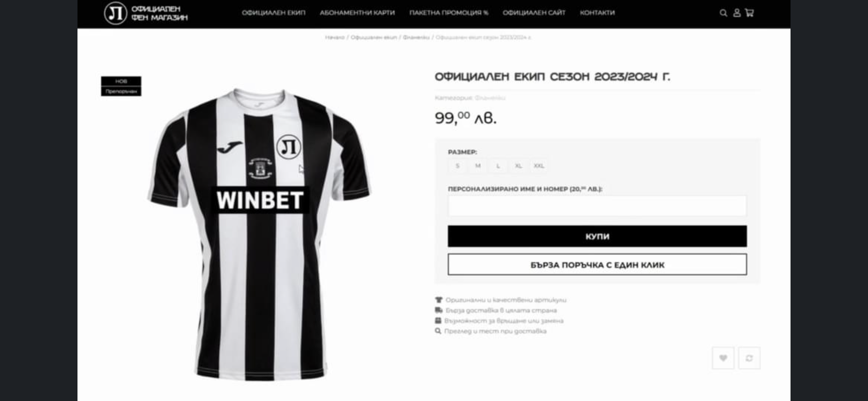Choose size L option

pyautogui.click(x=498, y=166)
